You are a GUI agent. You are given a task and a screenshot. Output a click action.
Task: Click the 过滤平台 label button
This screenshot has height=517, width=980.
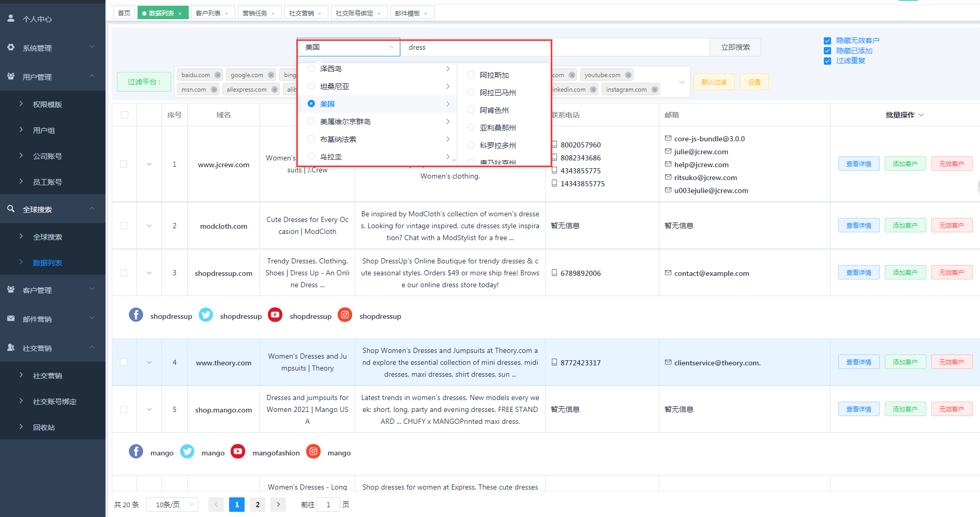144,82
